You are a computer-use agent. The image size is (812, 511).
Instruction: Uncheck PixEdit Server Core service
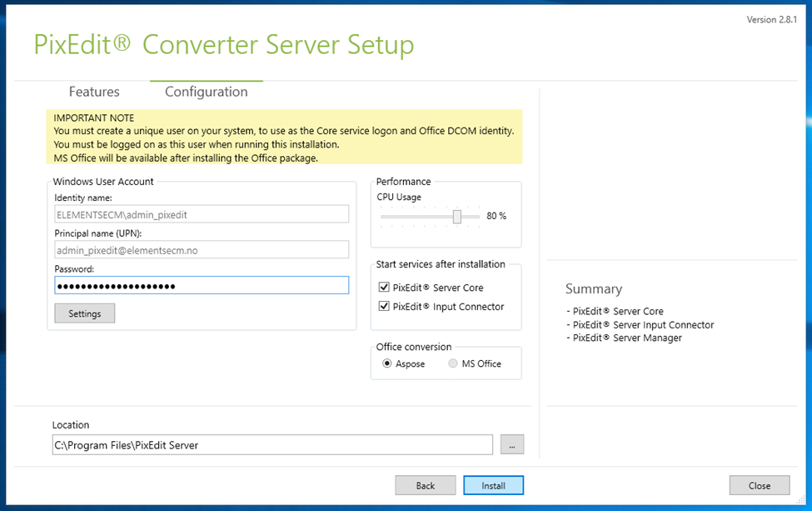point(384,287)
